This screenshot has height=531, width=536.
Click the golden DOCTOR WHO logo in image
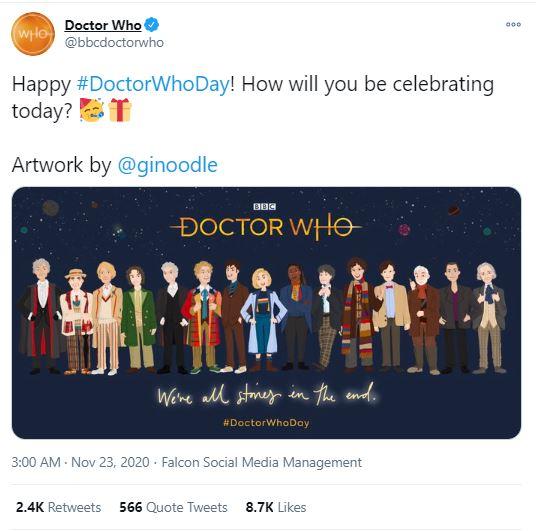[x=266, y=227]
